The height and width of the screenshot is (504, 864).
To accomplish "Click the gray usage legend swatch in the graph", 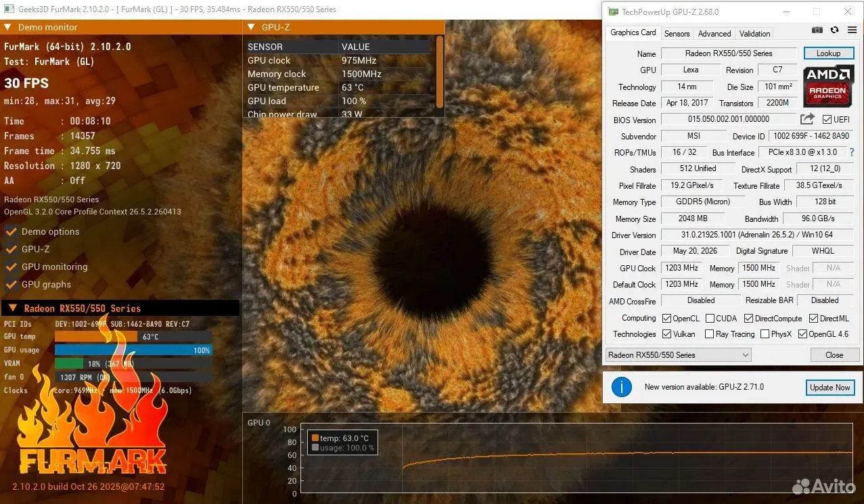I will click(315, 447).
